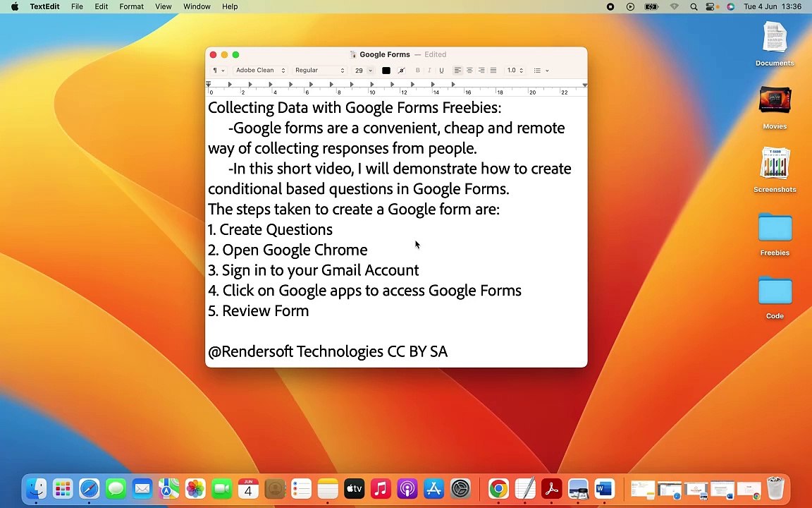Screen dimensions: 812x508
Task: Toggle italic formatting
Action: point(429,71)
